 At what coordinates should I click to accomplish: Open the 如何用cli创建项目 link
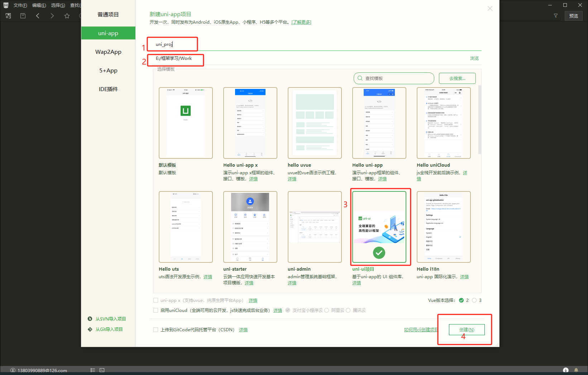421,330
